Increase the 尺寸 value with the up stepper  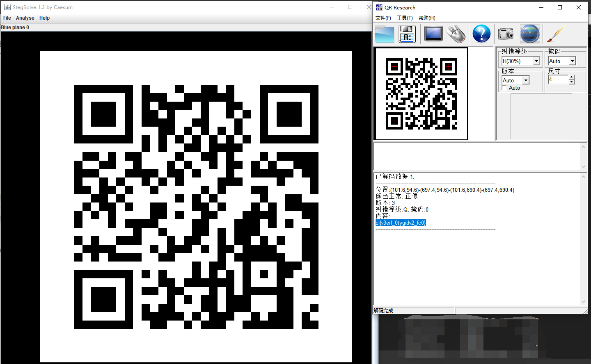tap(572, 77)
